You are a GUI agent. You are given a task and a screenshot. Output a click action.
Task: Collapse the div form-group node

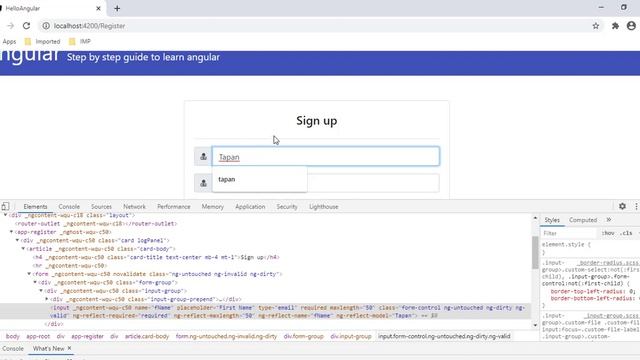coord(35,282)
